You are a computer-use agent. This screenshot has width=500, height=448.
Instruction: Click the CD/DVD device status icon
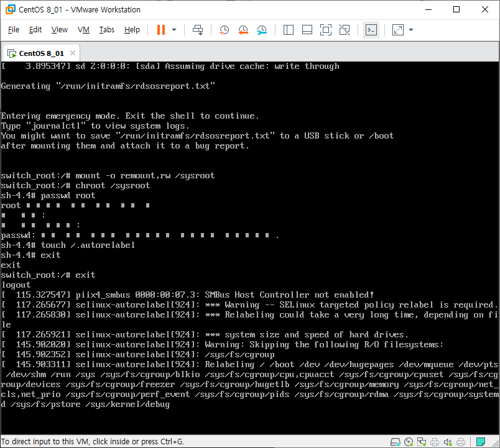pos(407,442)
